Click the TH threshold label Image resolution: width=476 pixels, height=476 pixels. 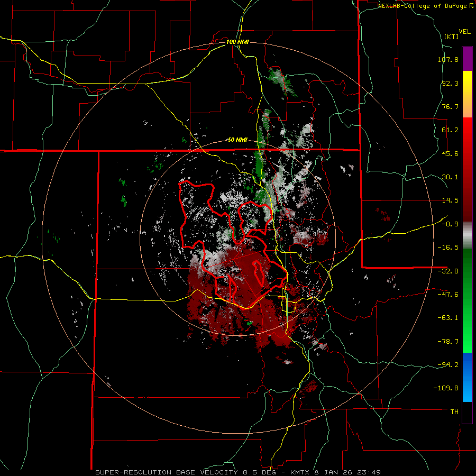pyautogui.click(x=454, y=412)
